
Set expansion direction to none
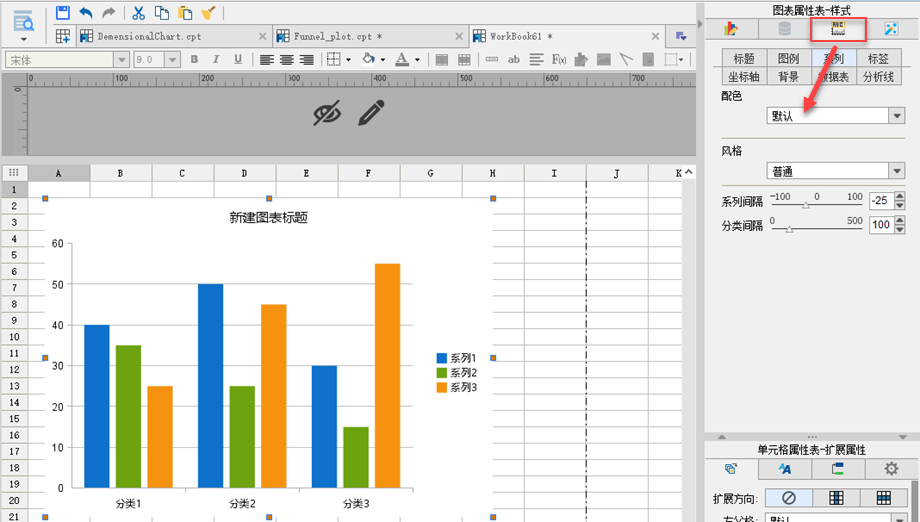pyautogui.click(x=789, y=497)
